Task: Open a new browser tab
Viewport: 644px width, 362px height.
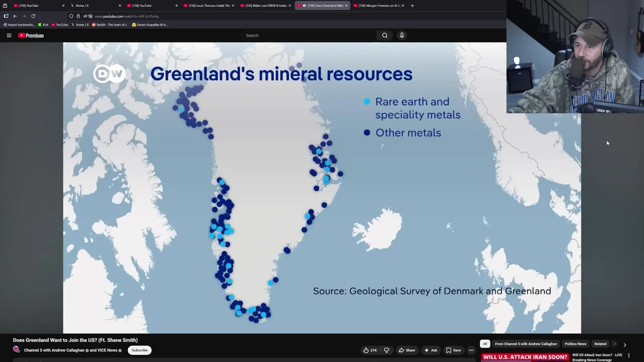Action: (x=412, y=6)
